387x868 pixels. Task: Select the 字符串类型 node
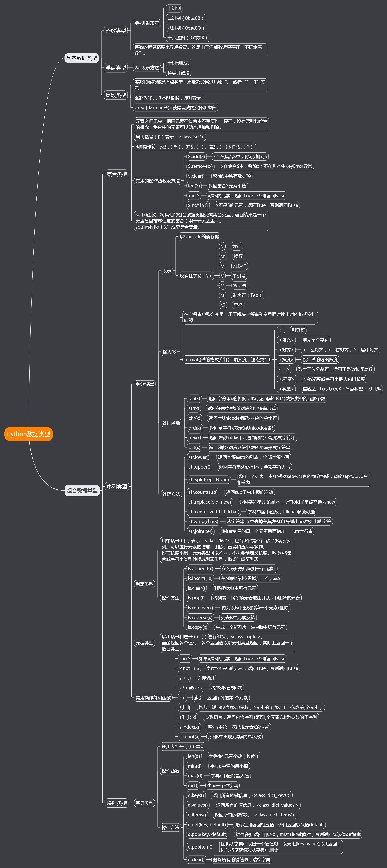(145, 384)
